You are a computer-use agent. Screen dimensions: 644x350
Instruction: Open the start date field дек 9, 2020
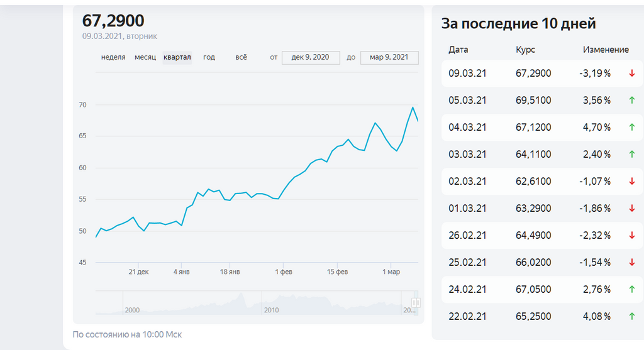point(311,58)
